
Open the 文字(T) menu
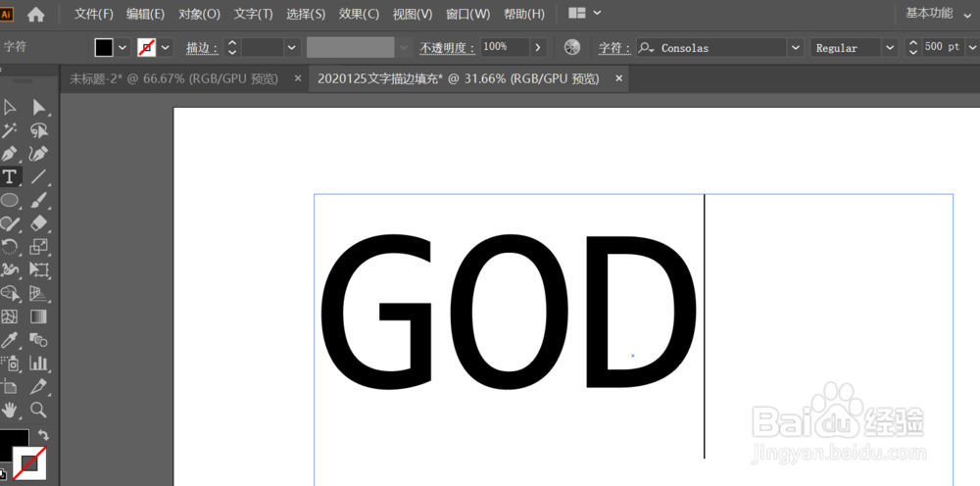tap(253, 14)
